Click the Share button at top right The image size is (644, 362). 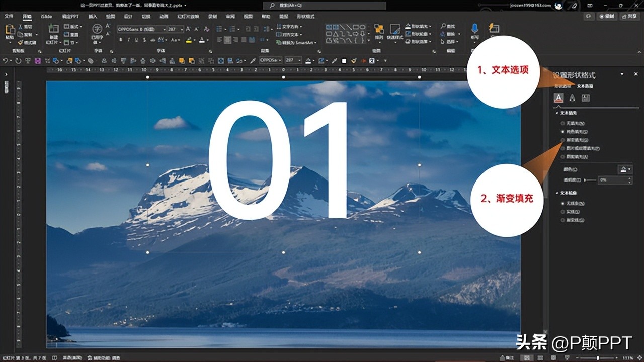pyautogui.click(x=629, y=16)
